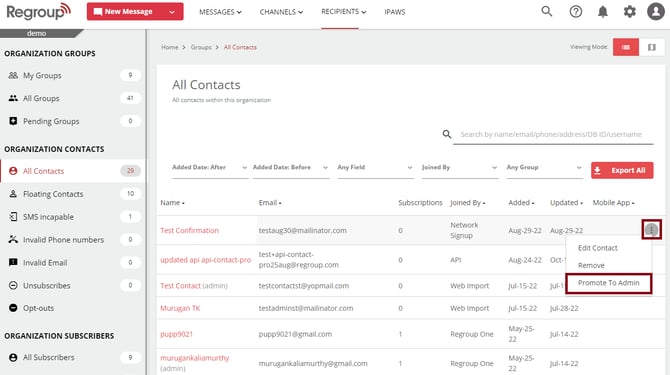Click the Export All button

pyautogui.click(x=622, y=170)
